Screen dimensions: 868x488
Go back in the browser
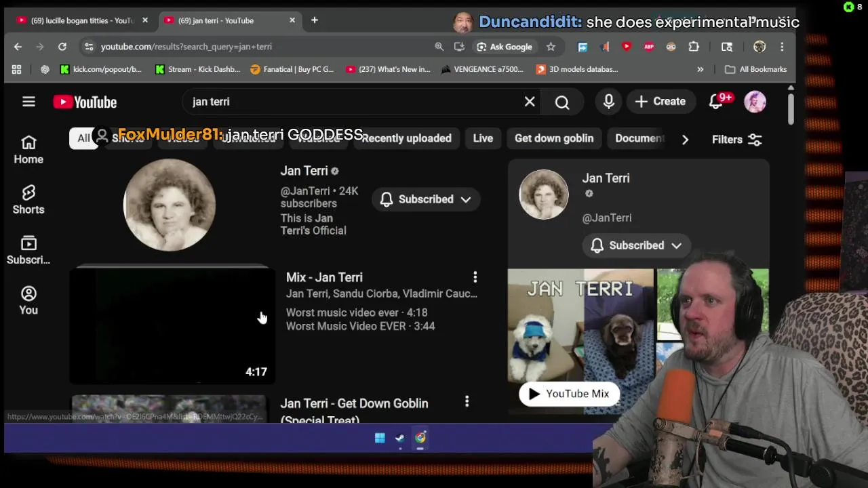point(18,47)
